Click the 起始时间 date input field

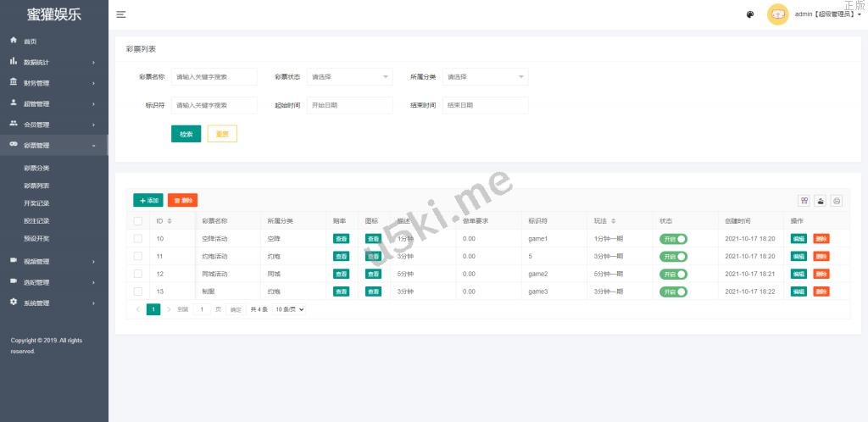(349, 105)
